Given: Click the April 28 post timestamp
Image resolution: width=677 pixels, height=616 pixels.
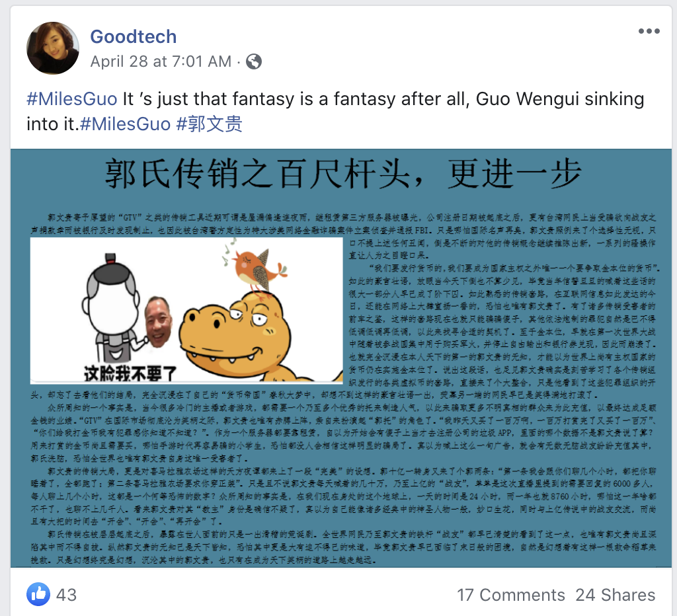Looking at the screenshot, I should [x=161, y=61].
